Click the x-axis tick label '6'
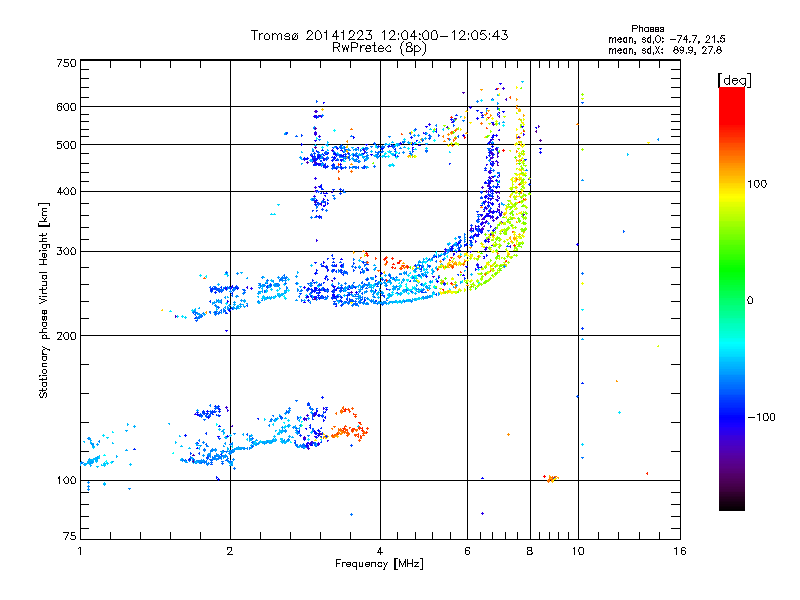This screenshot has width=800, height=600. (x=467, y=551)
